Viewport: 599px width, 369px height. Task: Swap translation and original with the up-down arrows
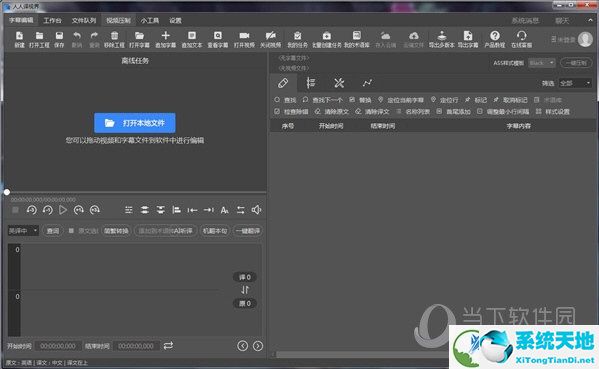tap(245, 290)
